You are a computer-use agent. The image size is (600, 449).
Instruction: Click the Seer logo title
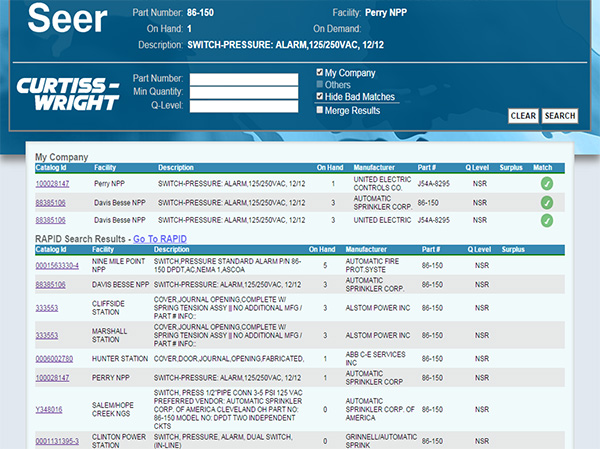tap(67, 18)
